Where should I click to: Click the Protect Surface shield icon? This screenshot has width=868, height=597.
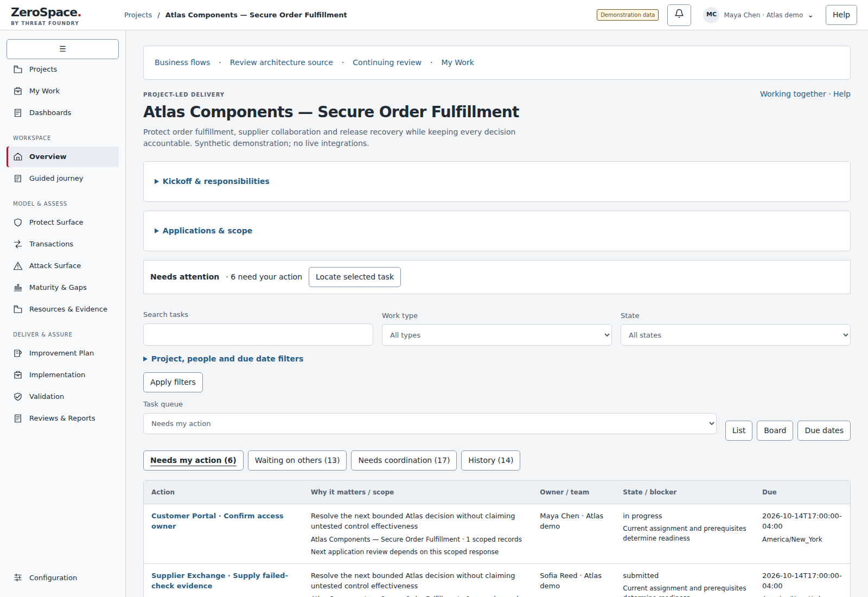click(x=18, y=223)
